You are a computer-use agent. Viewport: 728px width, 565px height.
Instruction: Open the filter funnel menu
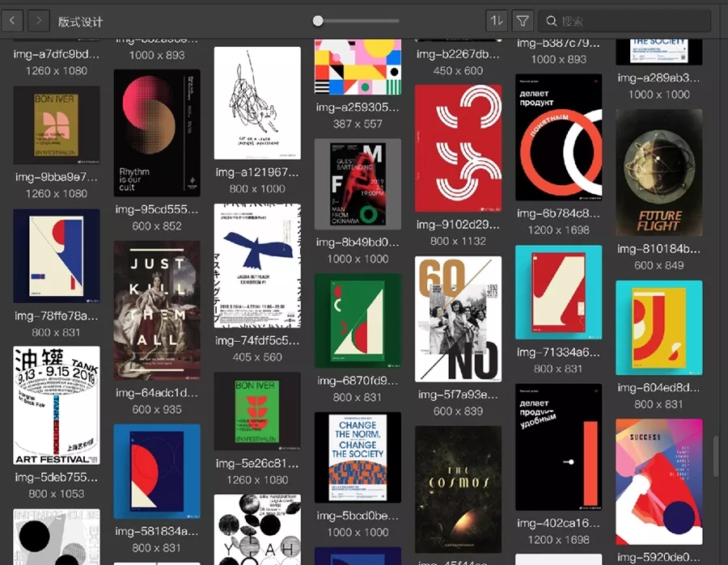[523, 21]
